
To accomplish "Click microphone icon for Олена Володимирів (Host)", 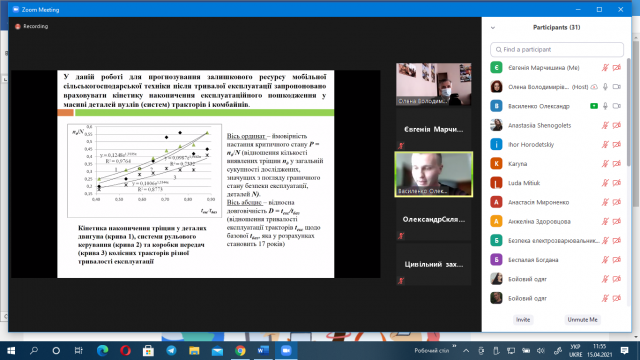I will (x=605, y=87).
